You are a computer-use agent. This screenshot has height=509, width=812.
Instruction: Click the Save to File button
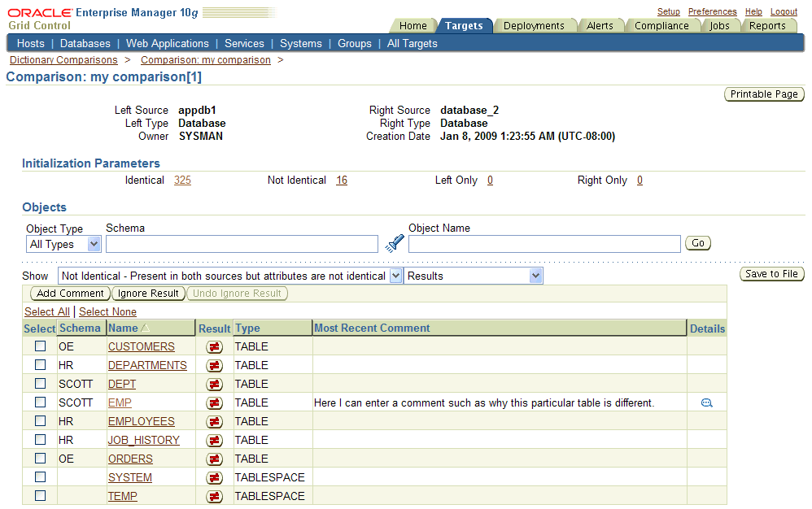click(771, 274)
